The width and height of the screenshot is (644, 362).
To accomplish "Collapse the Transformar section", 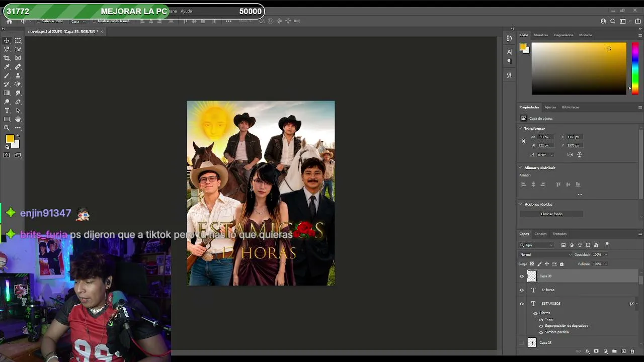I will click(x=521, y=129).
